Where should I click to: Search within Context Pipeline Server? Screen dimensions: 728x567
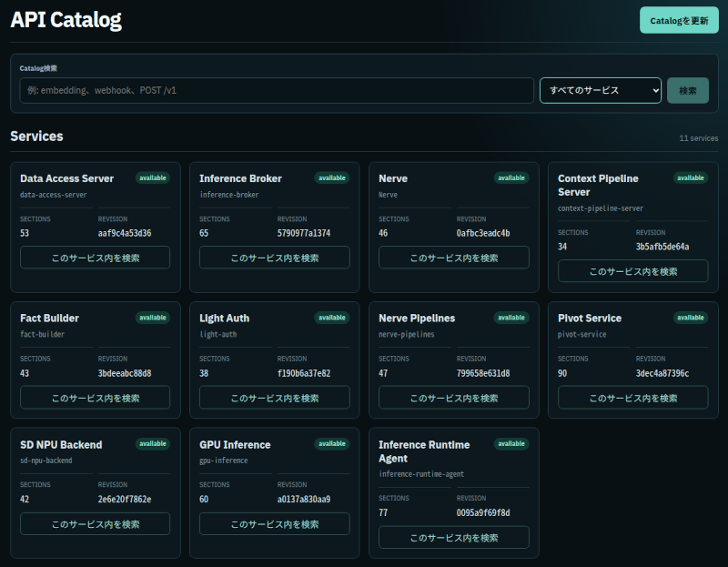click(x=632, y=270)
